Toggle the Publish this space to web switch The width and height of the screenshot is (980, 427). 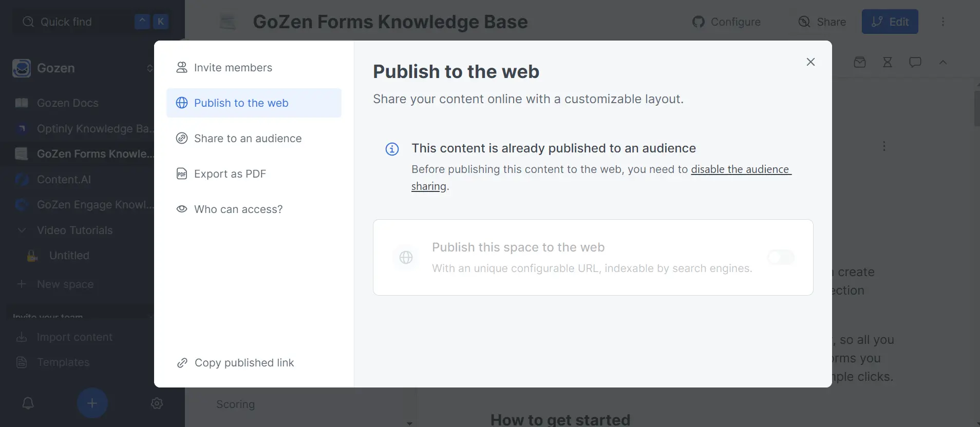[x=781, y=257]
